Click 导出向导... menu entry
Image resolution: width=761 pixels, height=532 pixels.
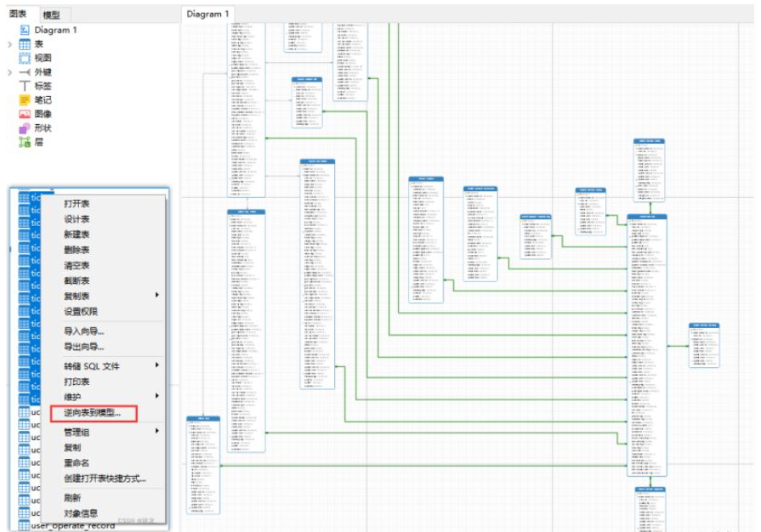84,347
